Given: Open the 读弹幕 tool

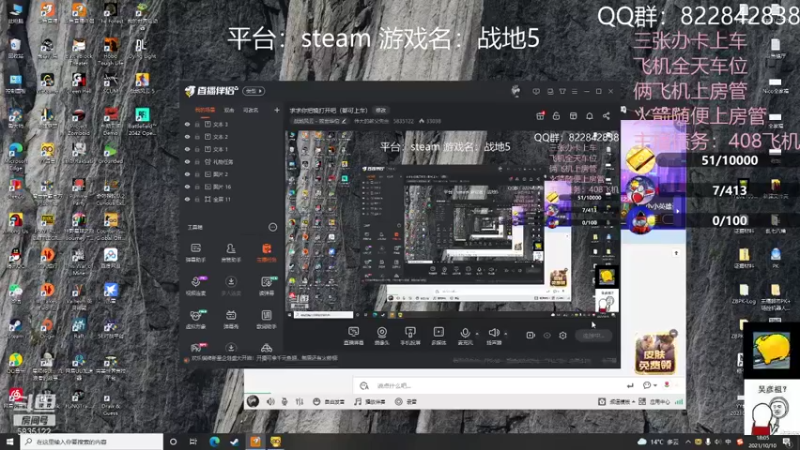Looking at the screenshot, I should (x=266, y=286).
